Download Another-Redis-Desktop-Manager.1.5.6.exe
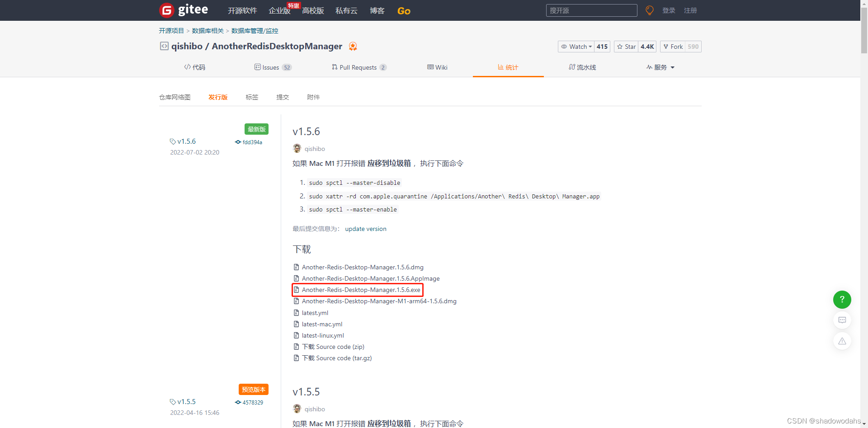 point(361,290)
